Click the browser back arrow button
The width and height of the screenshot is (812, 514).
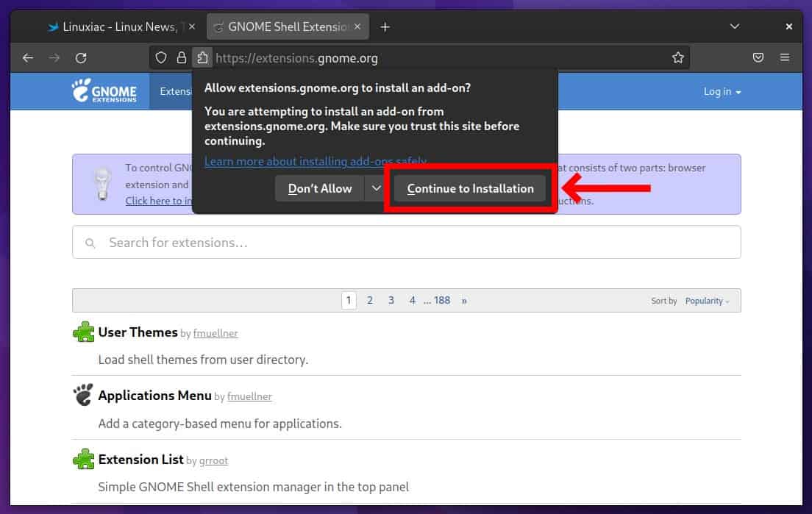point(28,57)
